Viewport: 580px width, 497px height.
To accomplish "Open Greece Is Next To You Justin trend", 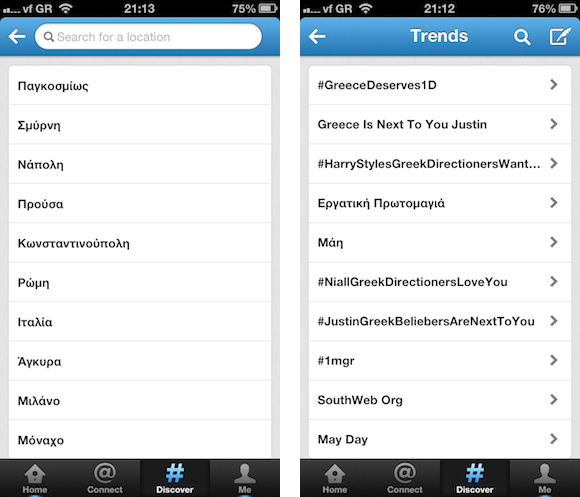I will (x=440, y=124).
